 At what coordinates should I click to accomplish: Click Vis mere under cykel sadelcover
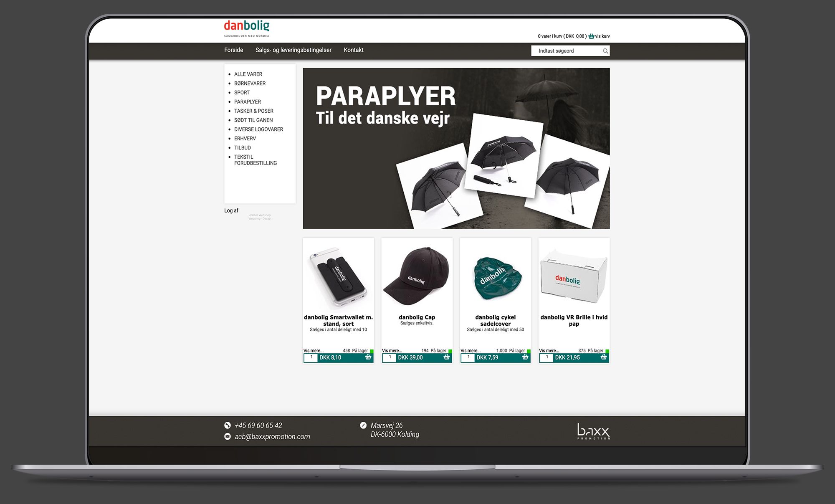[471, 351]
